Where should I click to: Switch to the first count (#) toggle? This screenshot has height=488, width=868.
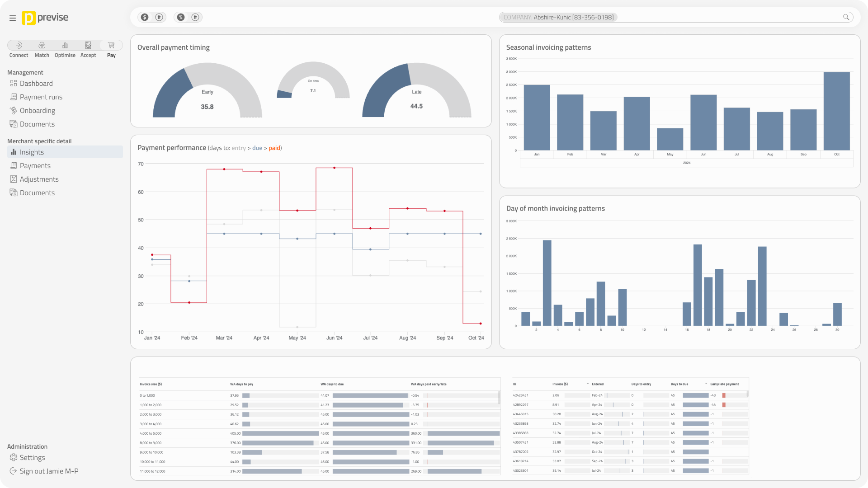pos(159,17)
